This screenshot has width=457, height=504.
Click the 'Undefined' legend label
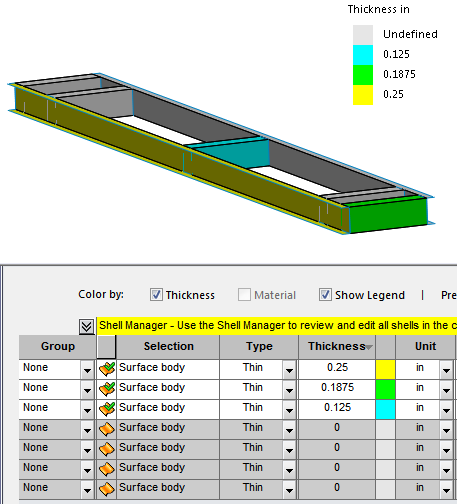[x=410, y=34]
